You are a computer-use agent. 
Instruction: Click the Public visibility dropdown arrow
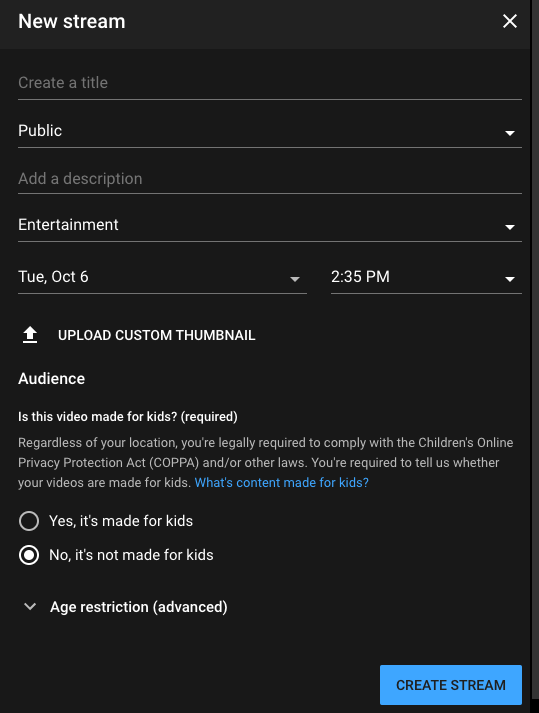pos(509,133)
